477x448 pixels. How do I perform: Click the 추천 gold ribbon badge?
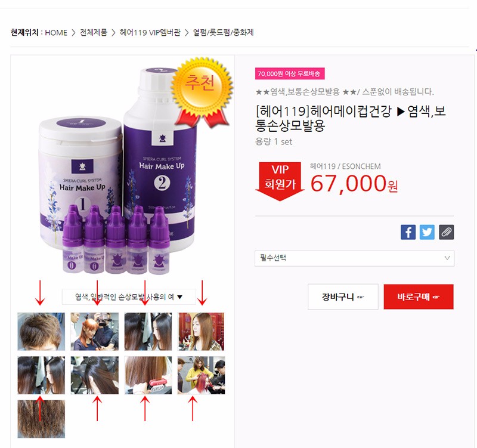(x=201, y=92)
